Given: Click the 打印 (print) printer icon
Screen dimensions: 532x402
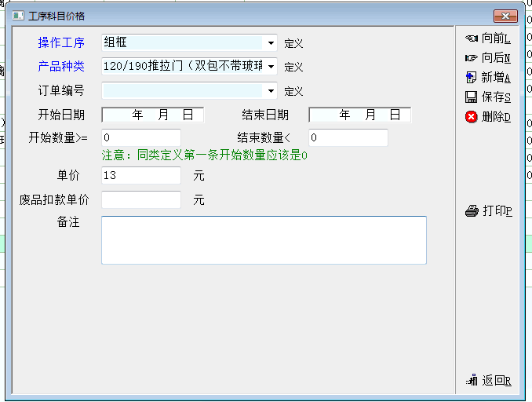Looking at the screenshot, I should (x=472, y=210).
